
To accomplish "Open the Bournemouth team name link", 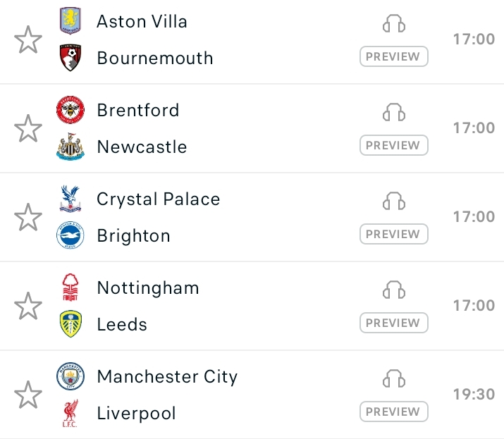I will tap(155, 58).
